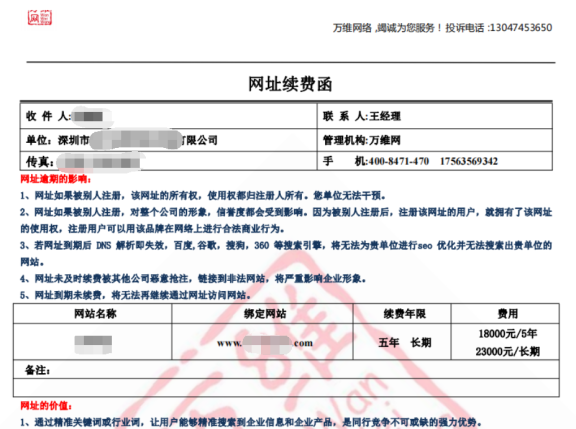Click point 4 about 恶意抢注
This screenshot has height=429, width=576.
click(193, 279)
